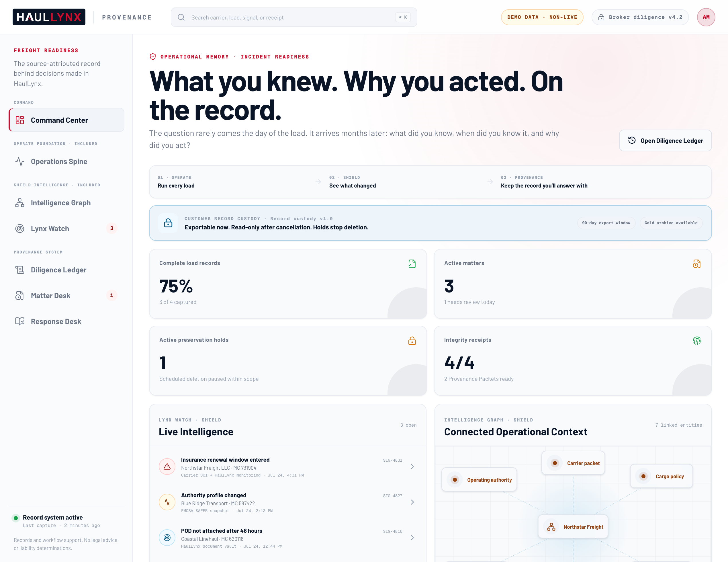
Task: Click the Response Desk book icon
Action: [20, 321]
